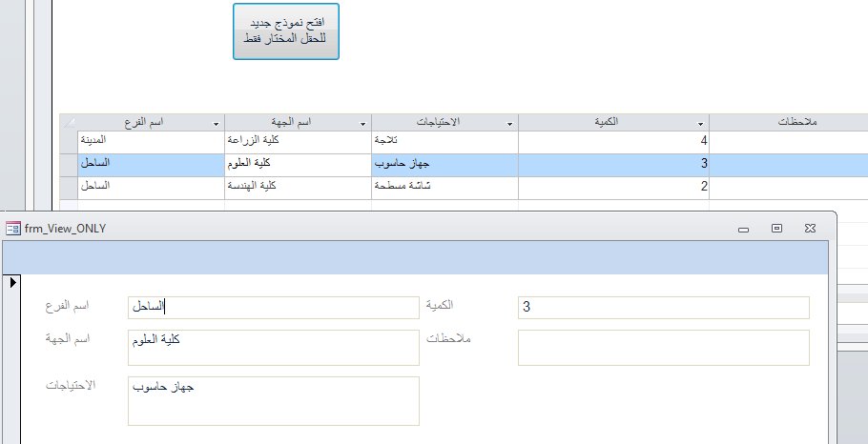This screenshot has height=444, width=868.
Task: Click the ملاحظات column header
Action: click(788, 123)
